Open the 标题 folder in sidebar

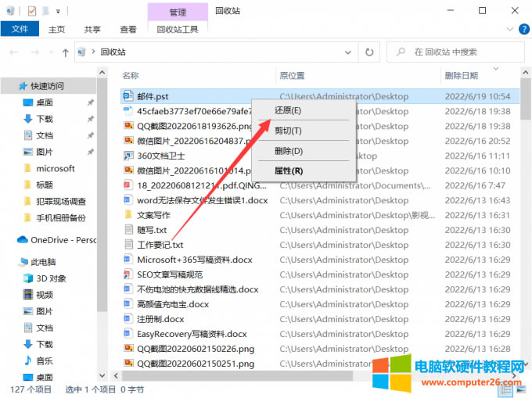pyautogui.click(x=45, y=185)
